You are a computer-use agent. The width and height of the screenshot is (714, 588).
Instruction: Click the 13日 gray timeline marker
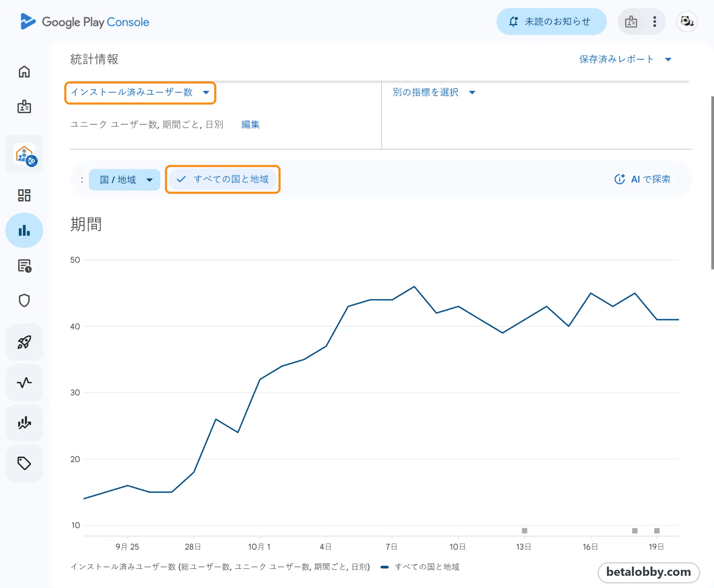pos(524,531)
